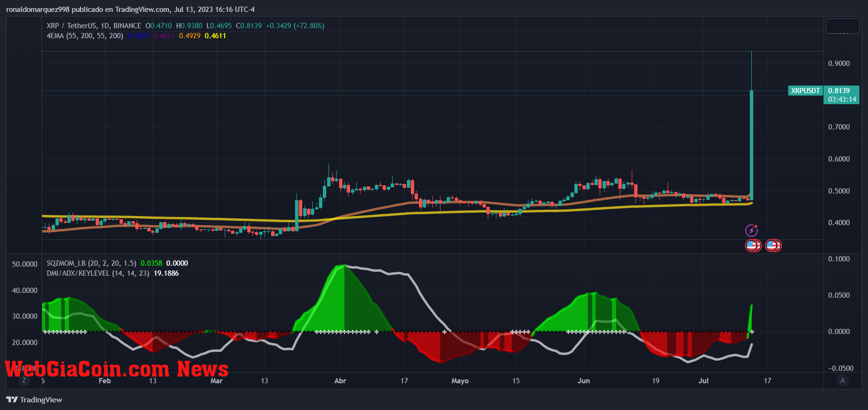Click the published-by header text ronaldomarquez998
The image size is (868, 410).
click(37, 10)
